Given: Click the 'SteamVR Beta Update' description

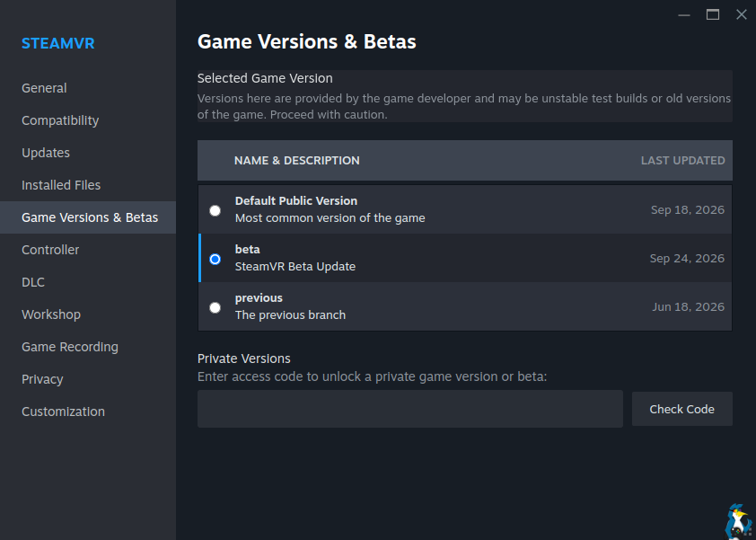Looking at the screenshot, I should click(x=295, y=266).
